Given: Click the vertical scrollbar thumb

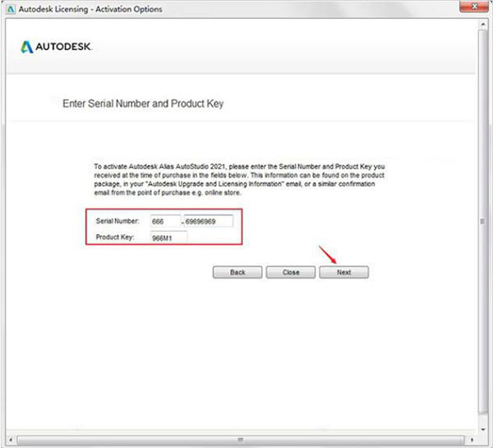Looking at the screenshot, I should pos(483,222).
